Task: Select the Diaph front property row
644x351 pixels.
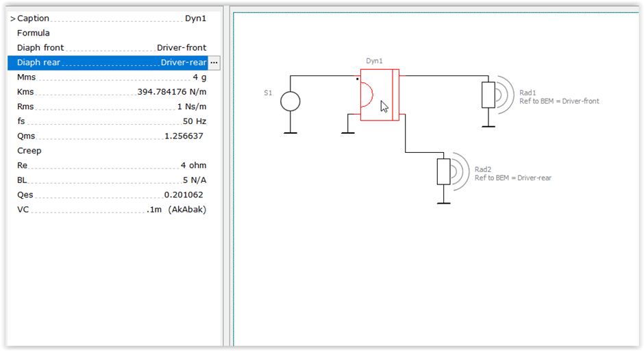Action: (111, 48)
